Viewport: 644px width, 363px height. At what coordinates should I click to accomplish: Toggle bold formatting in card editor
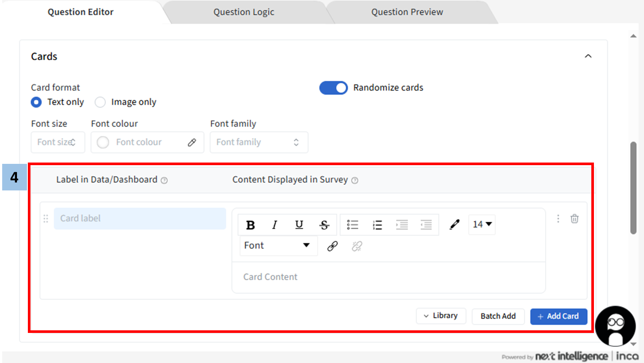(250, 225)
